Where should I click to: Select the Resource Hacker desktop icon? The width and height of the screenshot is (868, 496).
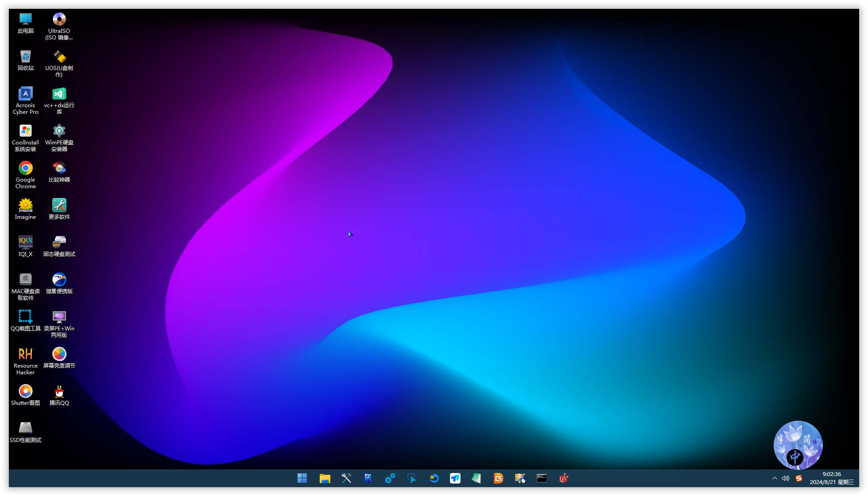pyautogui.click(x=26, y=361)
